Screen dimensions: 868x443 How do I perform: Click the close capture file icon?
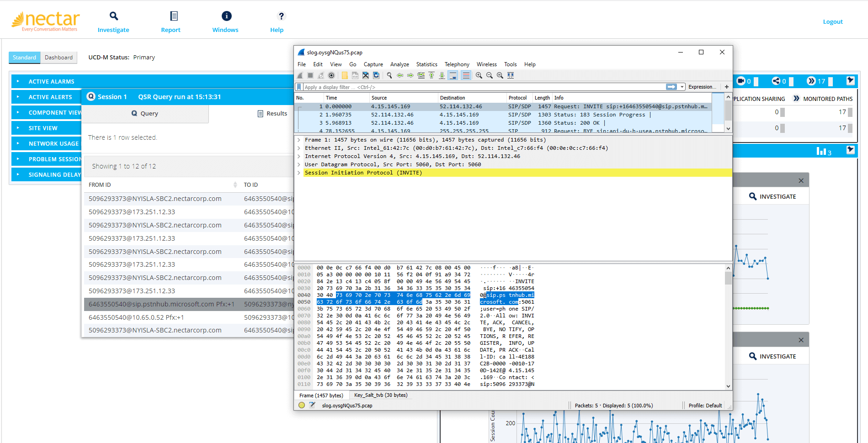366,75
